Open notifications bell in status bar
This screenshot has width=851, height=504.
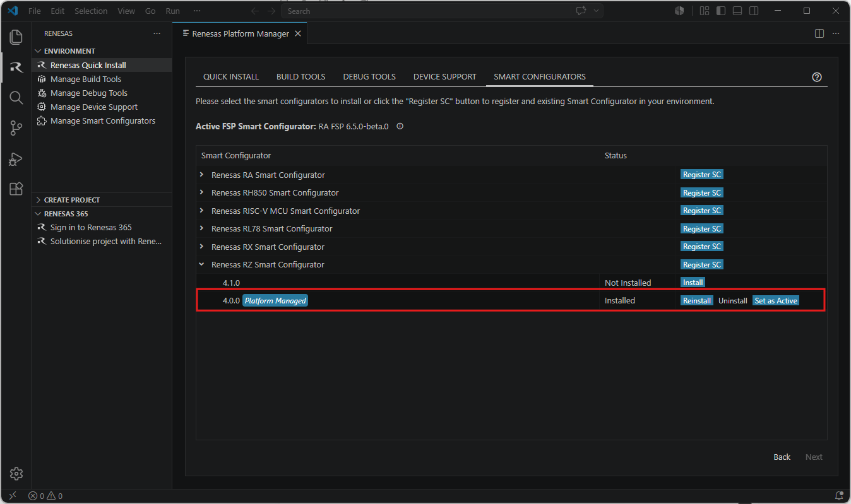(839, 496)
